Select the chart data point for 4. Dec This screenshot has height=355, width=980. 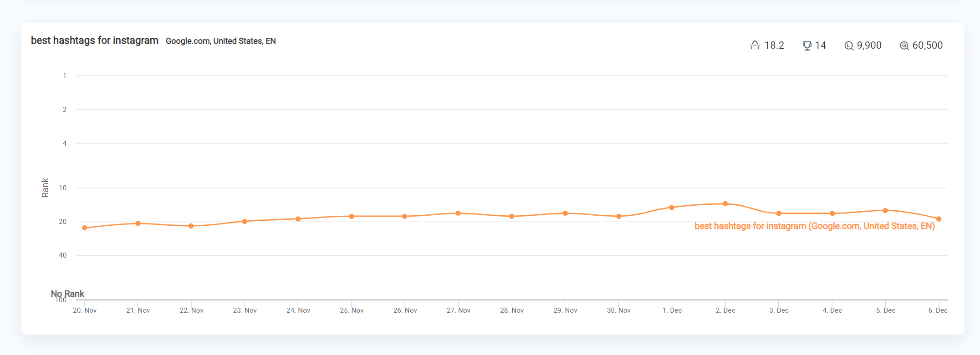coord(832,213)
